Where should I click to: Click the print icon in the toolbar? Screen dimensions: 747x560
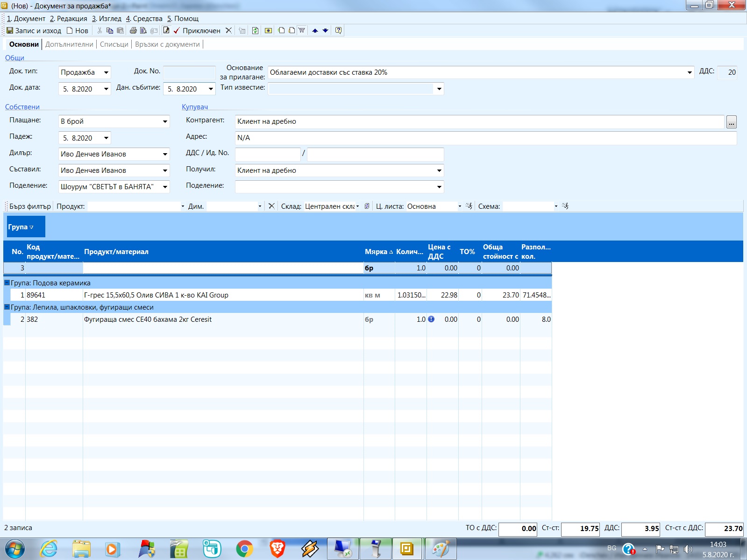coord(133,31)
